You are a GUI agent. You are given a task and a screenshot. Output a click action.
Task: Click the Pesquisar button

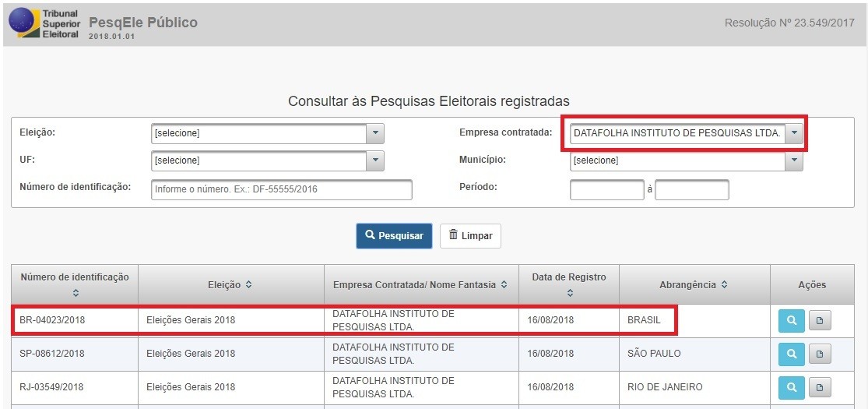[x=394, y=236]
